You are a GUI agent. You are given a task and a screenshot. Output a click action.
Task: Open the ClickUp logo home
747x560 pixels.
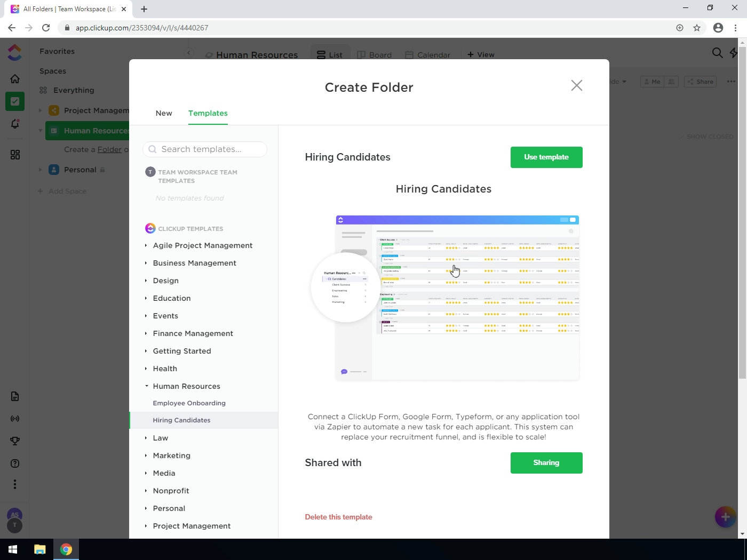(15, 52)
